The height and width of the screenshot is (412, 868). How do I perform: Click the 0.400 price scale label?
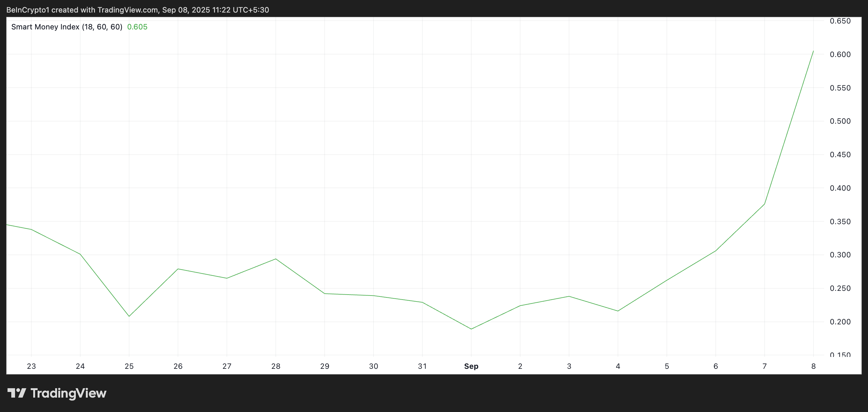840,188
